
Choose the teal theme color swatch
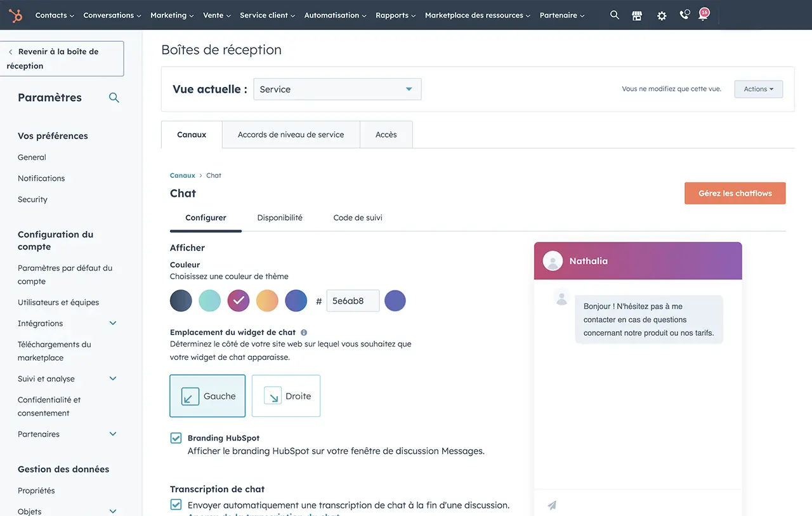pyautogui.click(x=209, y=301)
